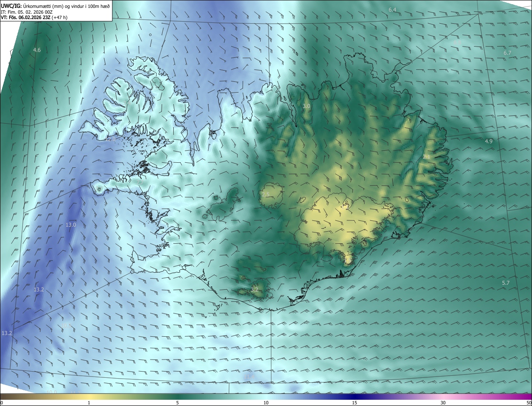Viewport: 532px width, 406px height.
Task: Click the 2.5 value label on the glacier
Action: 266,194
